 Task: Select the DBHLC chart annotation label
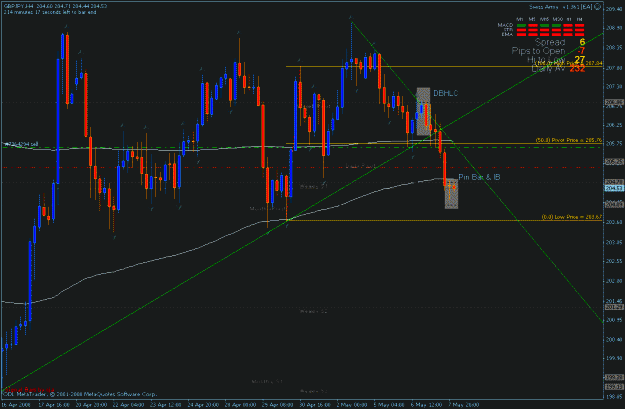[x=445, y=93]
